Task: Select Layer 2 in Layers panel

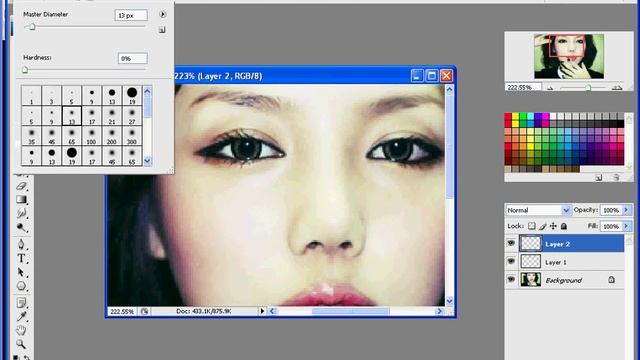Action: (x=571, y=244)
